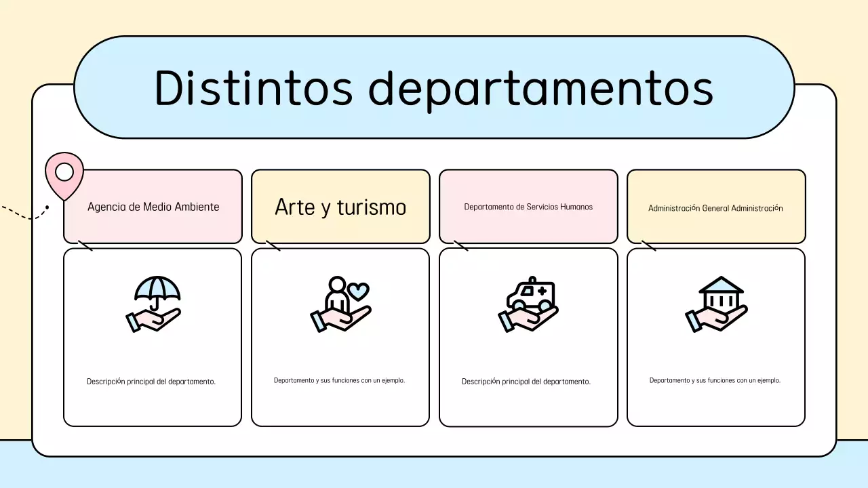The image size is (868, 488).
Task: Open the Distintos departamentos title banner
Action: pyautogui.click(x=434, y=88)
